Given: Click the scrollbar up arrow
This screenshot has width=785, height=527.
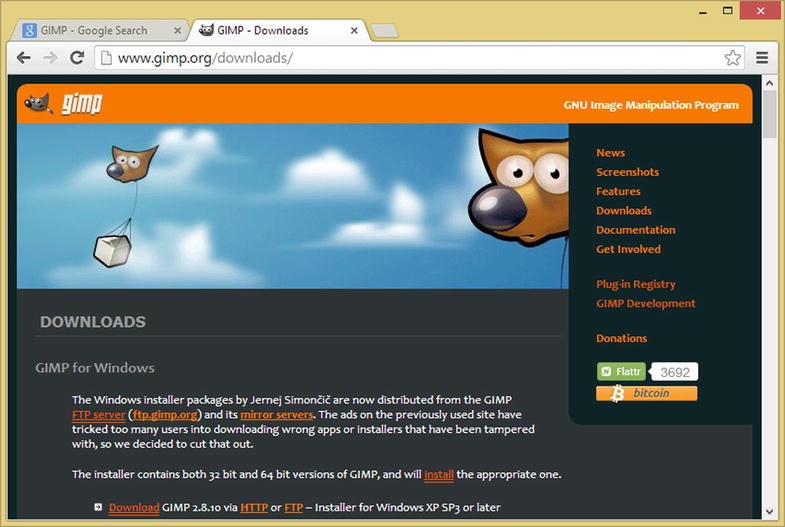Looking at the screenshot, I should point(769,84).
